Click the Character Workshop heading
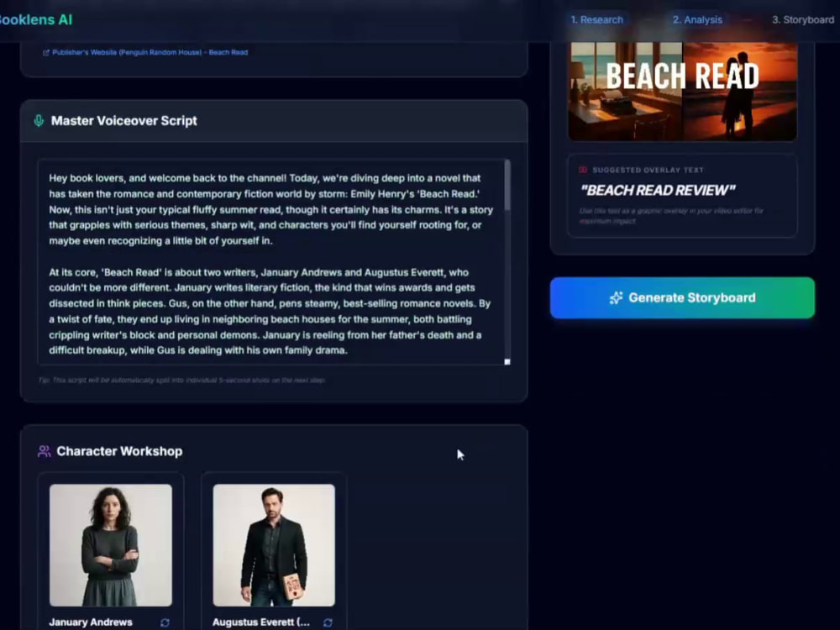The height and width of the screenshot is (630, 840). 119,451
